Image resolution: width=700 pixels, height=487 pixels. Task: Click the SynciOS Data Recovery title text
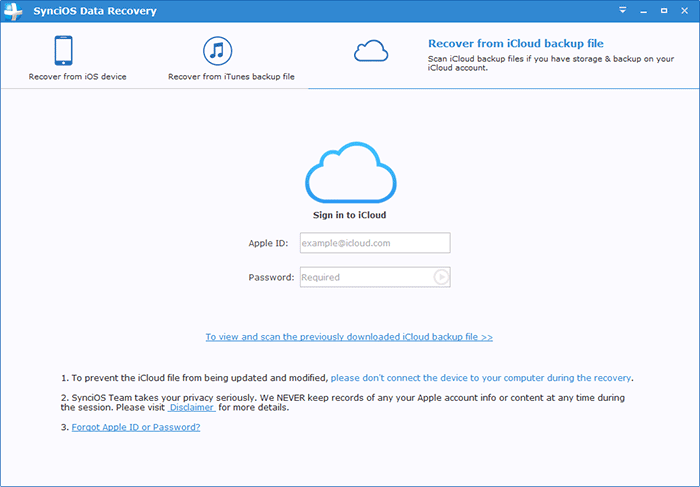[x=95, y=11]
